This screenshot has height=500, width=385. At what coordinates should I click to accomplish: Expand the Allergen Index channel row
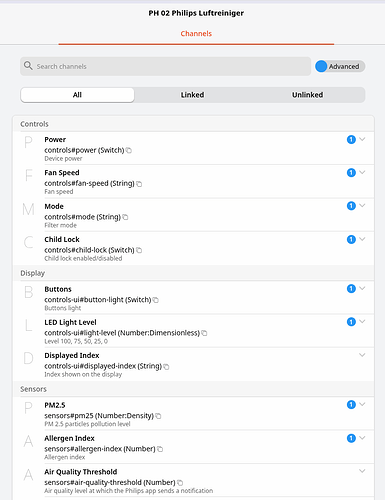point(362,437)
